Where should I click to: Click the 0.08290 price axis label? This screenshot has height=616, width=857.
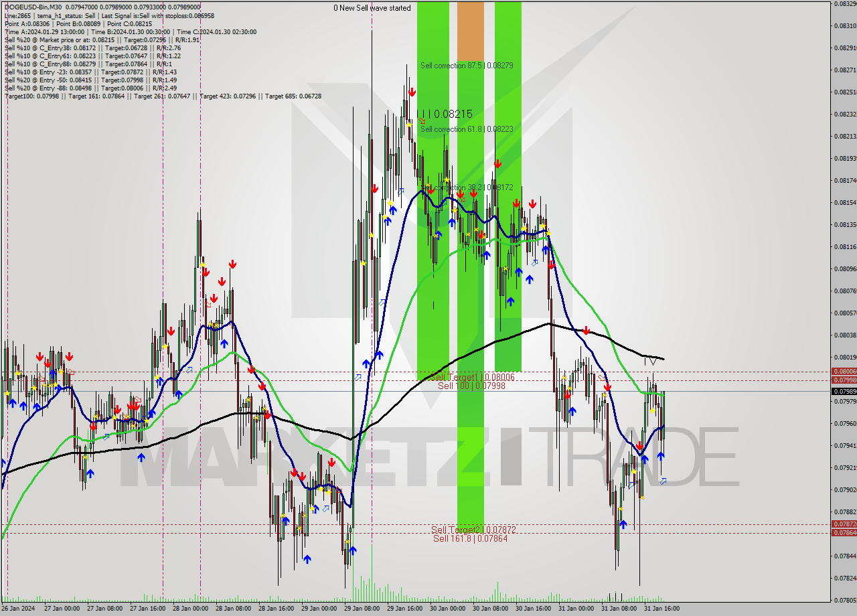[x=846, y=48]
